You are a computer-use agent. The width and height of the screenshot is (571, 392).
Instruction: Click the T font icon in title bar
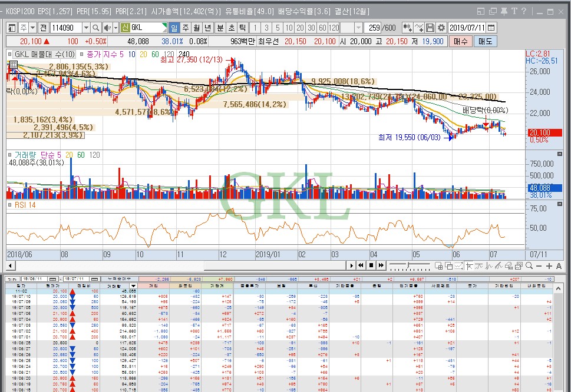(x=514, y=11)
